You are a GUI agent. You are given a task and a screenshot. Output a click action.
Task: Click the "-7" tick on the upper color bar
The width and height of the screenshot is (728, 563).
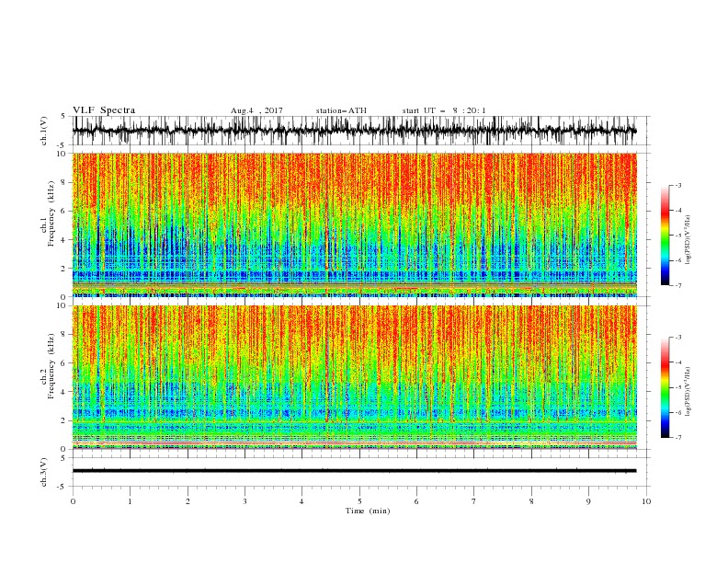[x=678, y=286]
